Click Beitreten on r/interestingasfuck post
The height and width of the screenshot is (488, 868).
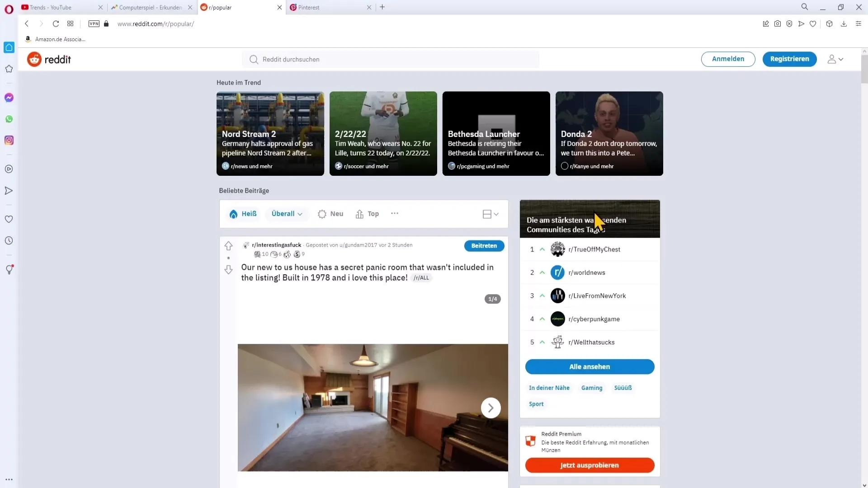[x=483, y=245]
